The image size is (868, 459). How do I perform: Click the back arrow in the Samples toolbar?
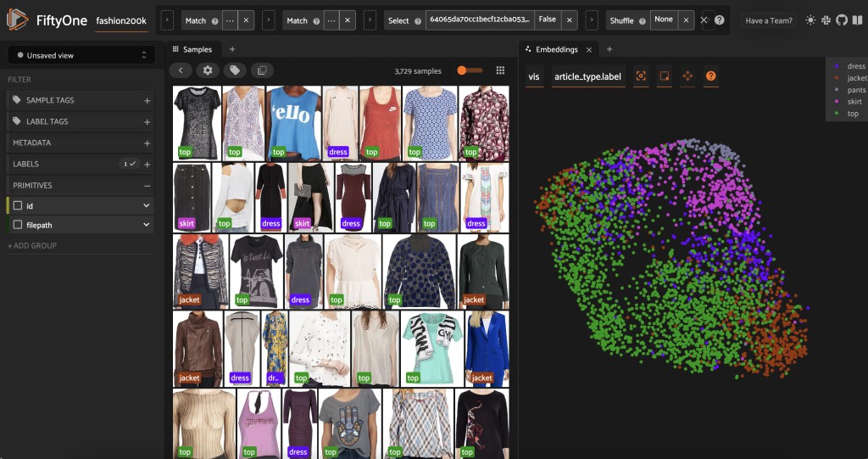coord(181,70)
